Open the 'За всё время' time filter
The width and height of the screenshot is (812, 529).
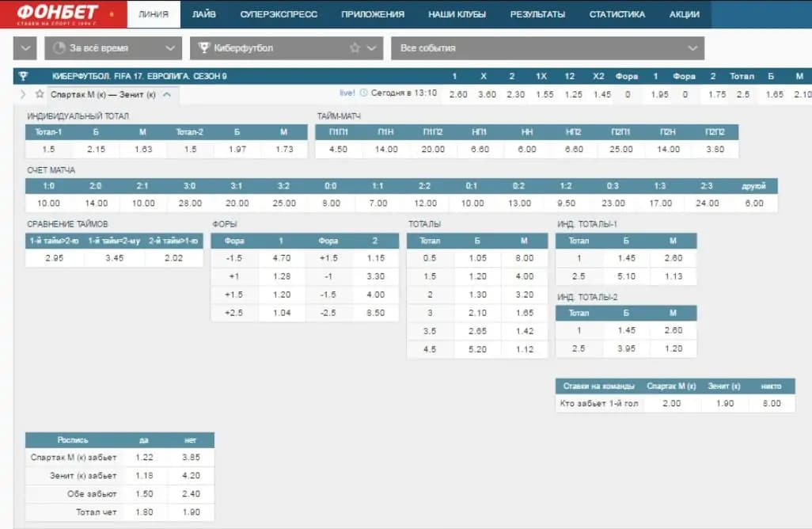tap(113, 48)
